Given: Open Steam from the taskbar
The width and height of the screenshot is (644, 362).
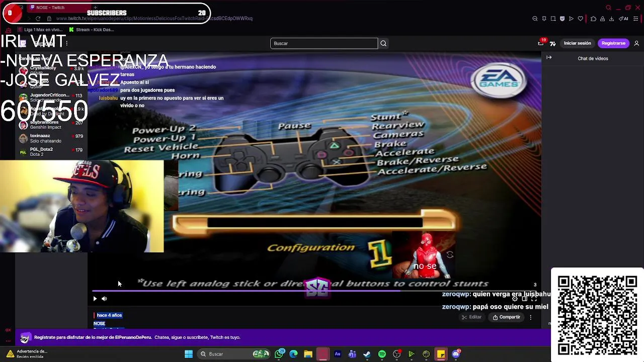Looking at the screenshot, I should click(367, 354).
